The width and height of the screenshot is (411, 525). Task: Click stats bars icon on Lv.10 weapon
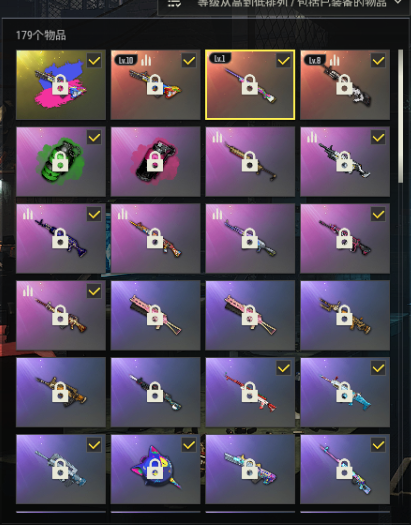[x=146, y=60]
